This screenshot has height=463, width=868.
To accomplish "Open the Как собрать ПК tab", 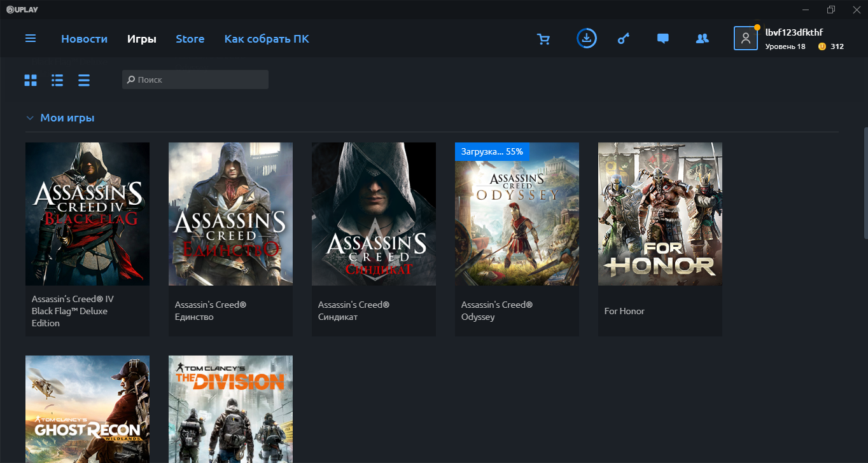I will [x=267, y=39].
